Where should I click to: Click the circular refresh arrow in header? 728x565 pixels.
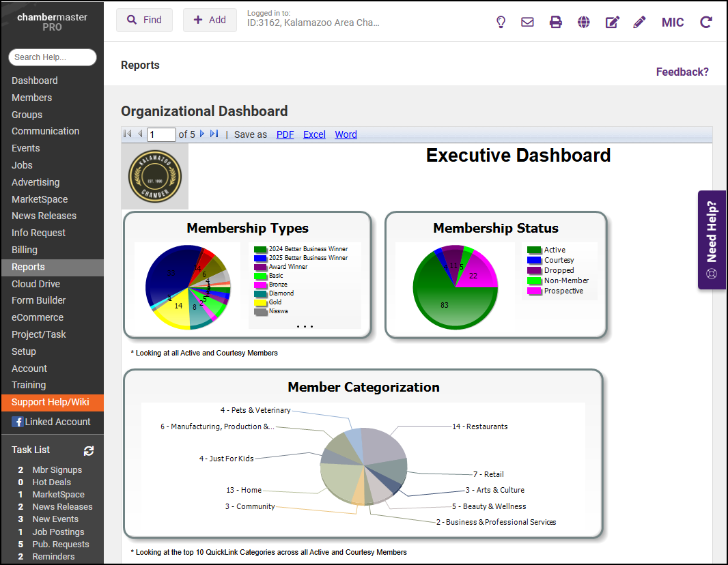(x=706, y=22)
